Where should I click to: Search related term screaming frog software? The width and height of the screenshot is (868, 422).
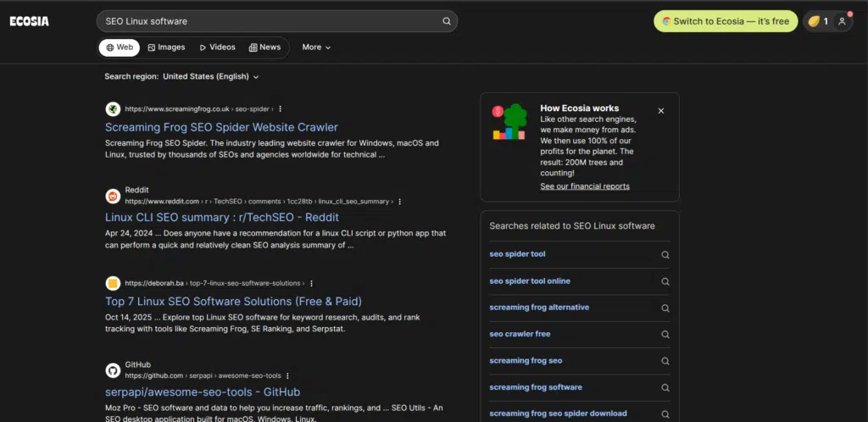coord(536,387)
